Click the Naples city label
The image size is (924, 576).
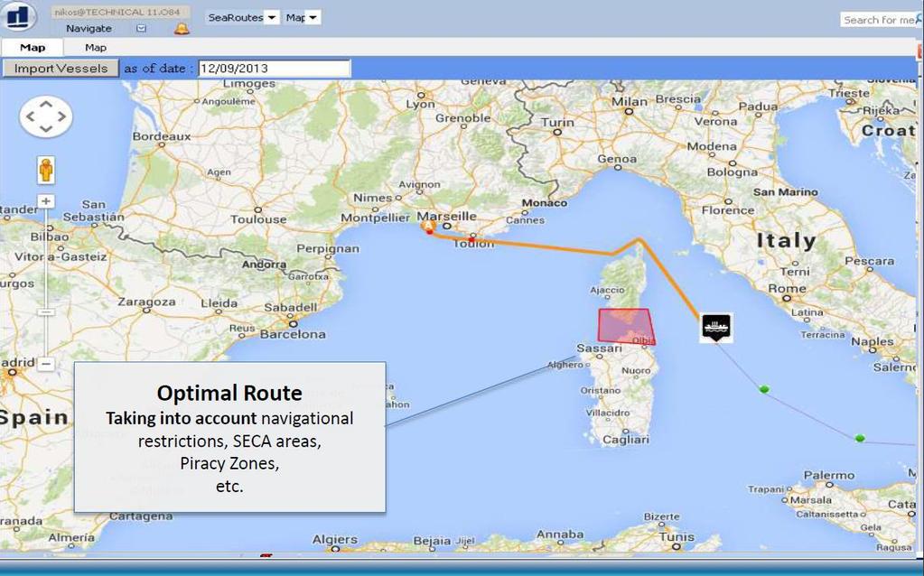tap(873, 341)
